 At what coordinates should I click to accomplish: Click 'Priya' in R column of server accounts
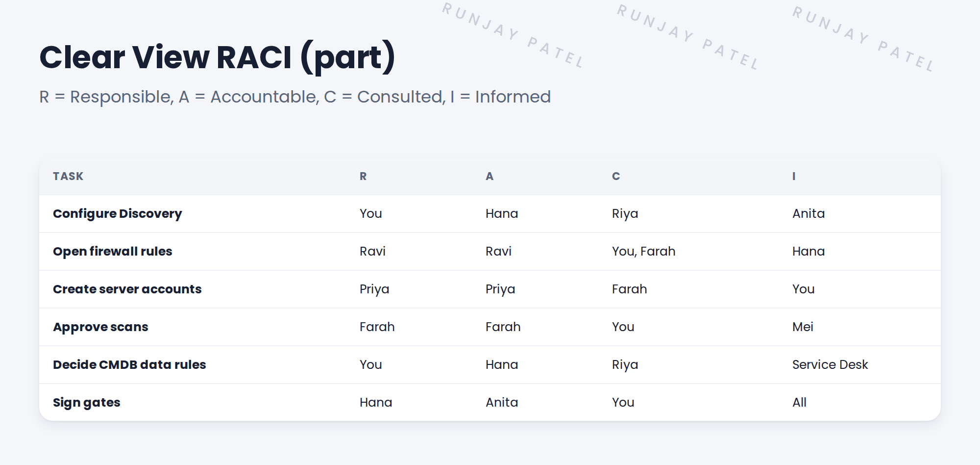coord(374,289)
